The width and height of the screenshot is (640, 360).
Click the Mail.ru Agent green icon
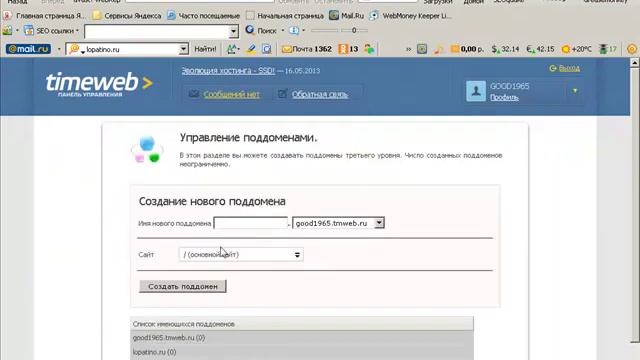[369, 49]
